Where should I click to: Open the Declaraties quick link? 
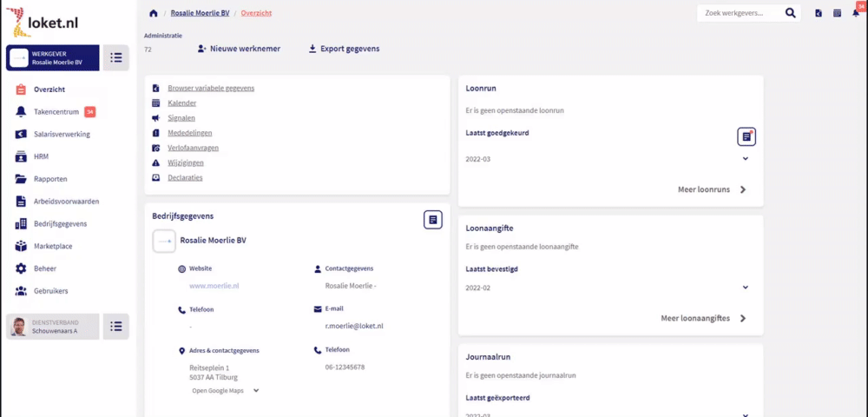click(x=185, y=178)
